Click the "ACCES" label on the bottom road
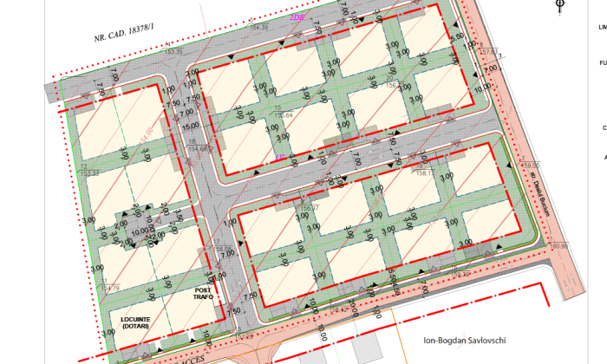Screen dimensions: 607x364 [192, 361]
